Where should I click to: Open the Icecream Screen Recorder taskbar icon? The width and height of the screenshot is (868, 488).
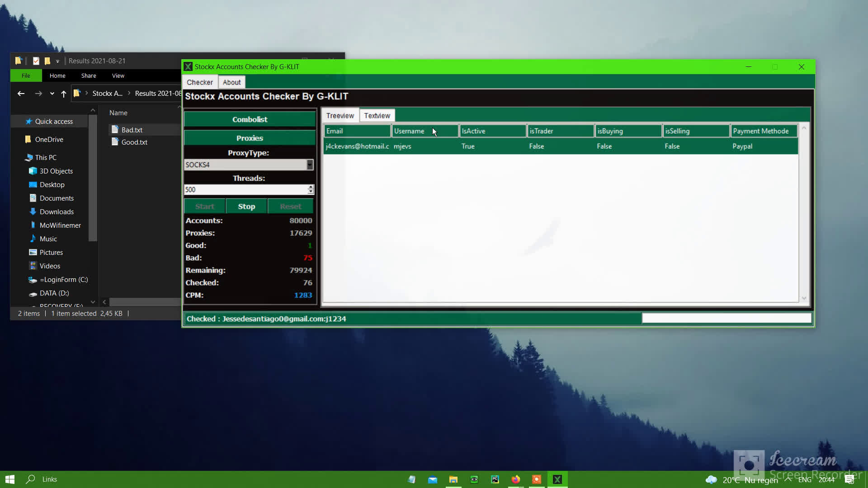coord(537,479)
